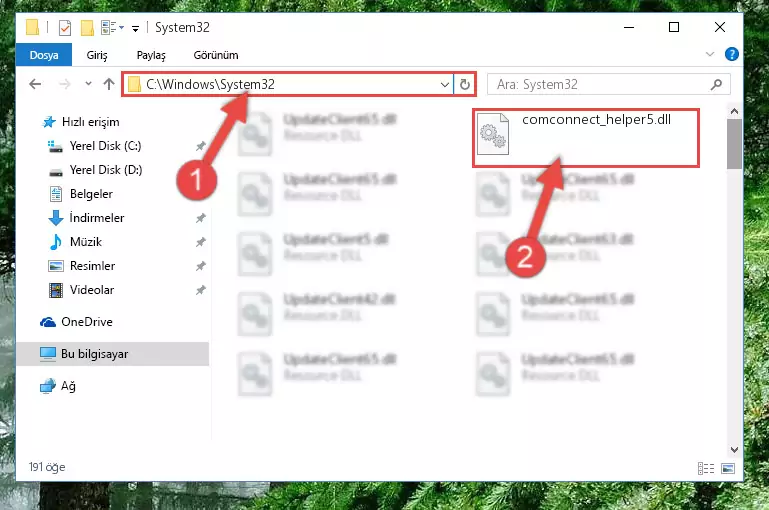
Task: Open the Dosya menu tab
Action: click(44, 55)
